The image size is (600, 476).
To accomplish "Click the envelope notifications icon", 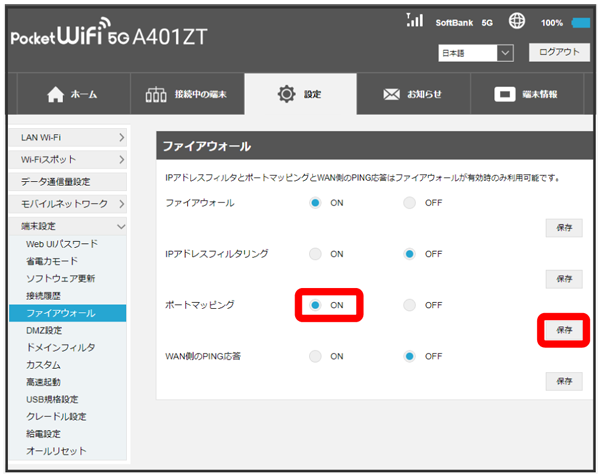I will [392, 94].
